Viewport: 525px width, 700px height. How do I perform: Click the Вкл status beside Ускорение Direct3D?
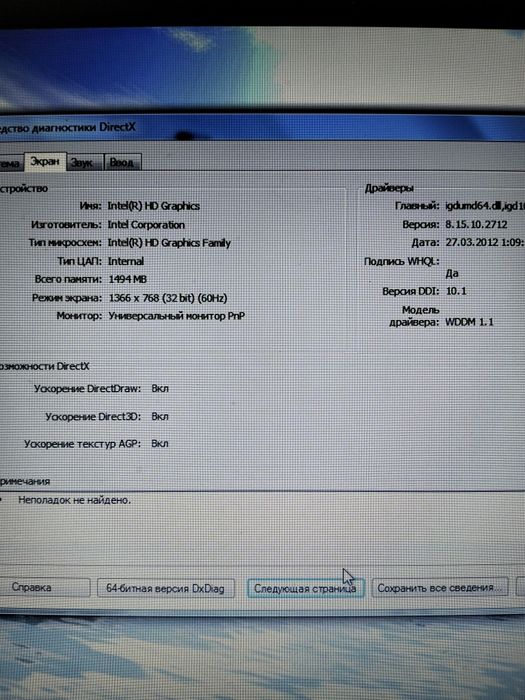[x=160, y=417]
